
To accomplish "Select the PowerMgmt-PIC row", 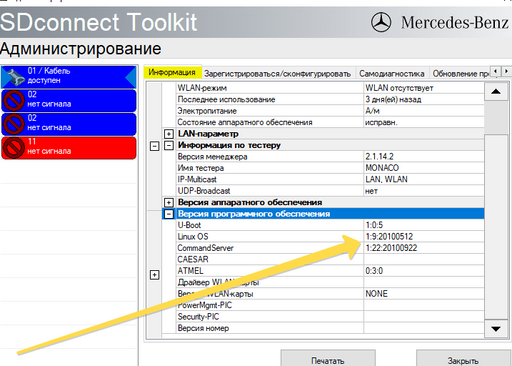I will tap(330, 305).
